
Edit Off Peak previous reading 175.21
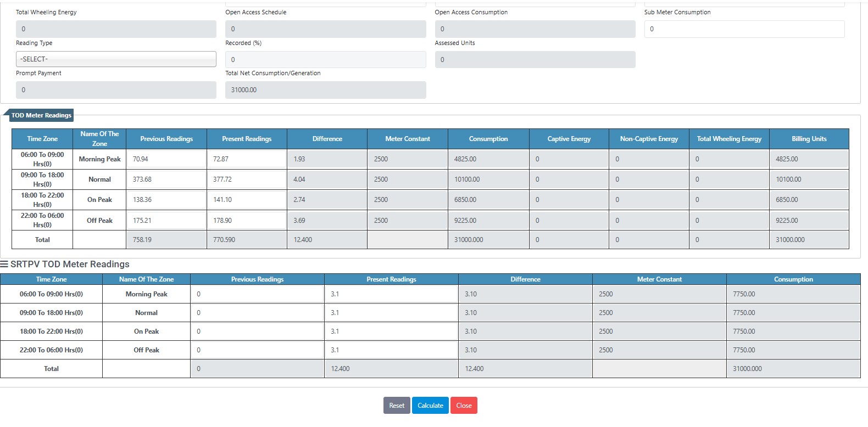(x=166, y=221)
